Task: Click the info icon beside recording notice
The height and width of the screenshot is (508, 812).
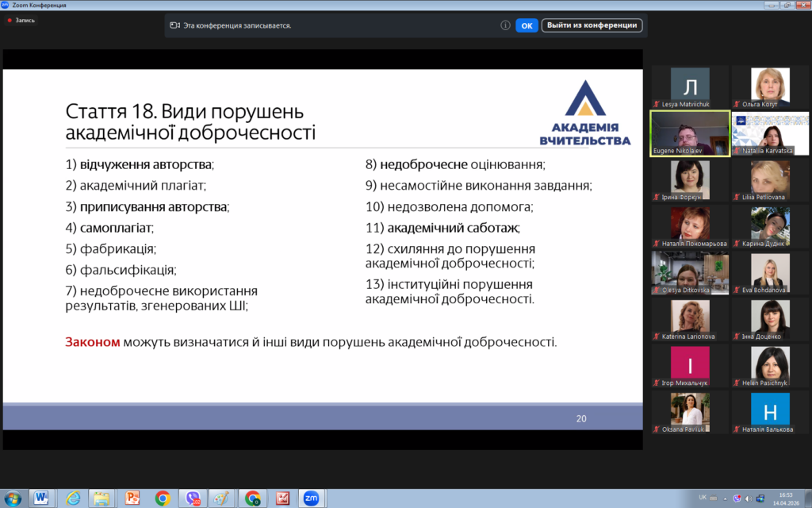Action: coord(505,25)
